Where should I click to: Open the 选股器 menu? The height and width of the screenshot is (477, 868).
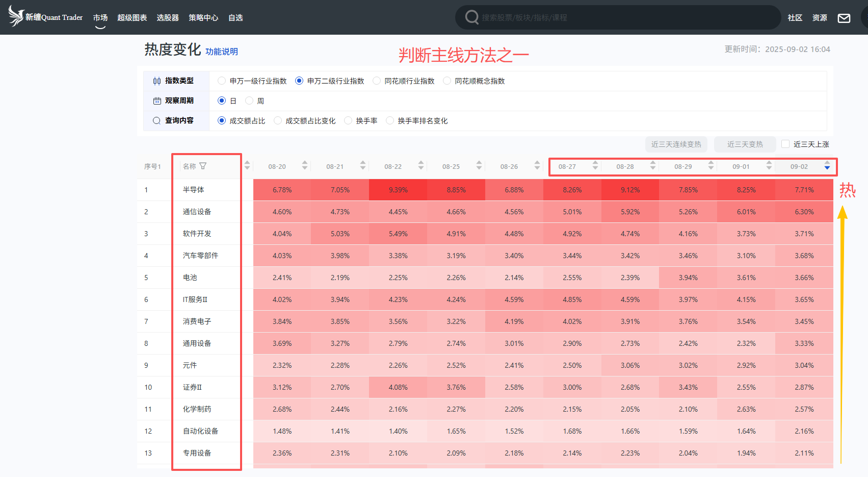point(168,17)
